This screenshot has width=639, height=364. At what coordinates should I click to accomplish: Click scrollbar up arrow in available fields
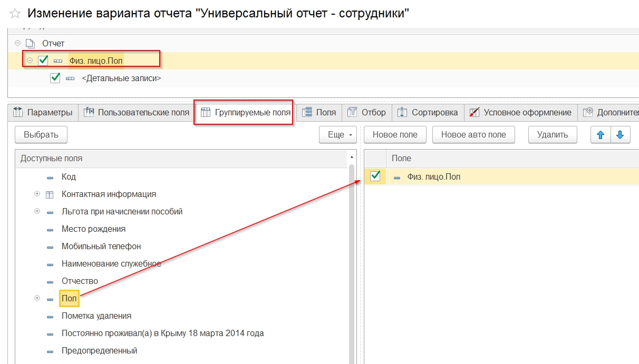[352, 157]
